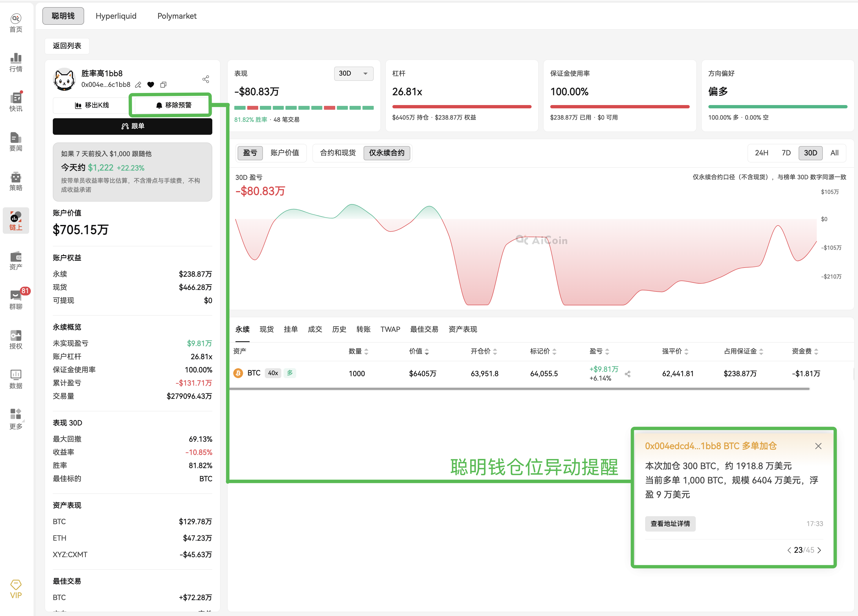Open the 更多 more apps icon

coord(15,419)
